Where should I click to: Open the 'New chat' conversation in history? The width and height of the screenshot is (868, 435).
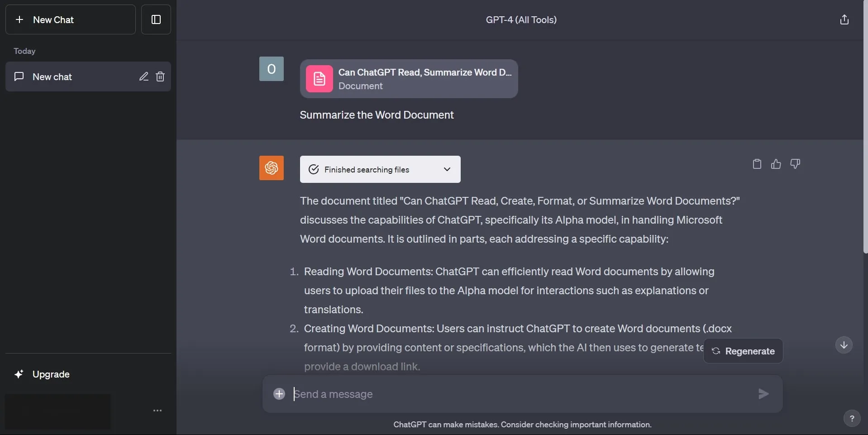[x=88, y=76]
